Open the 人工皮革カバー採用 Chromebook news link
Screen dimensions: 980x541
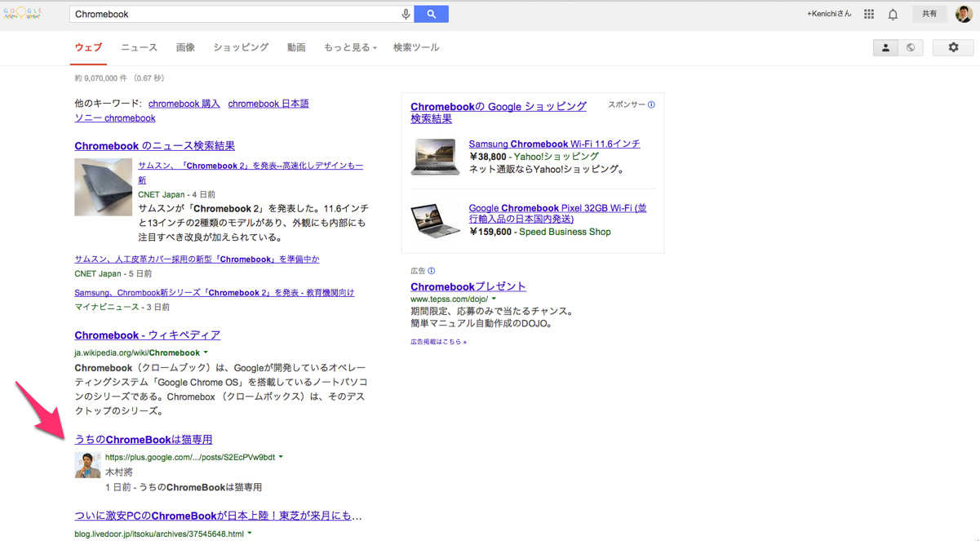197,259
